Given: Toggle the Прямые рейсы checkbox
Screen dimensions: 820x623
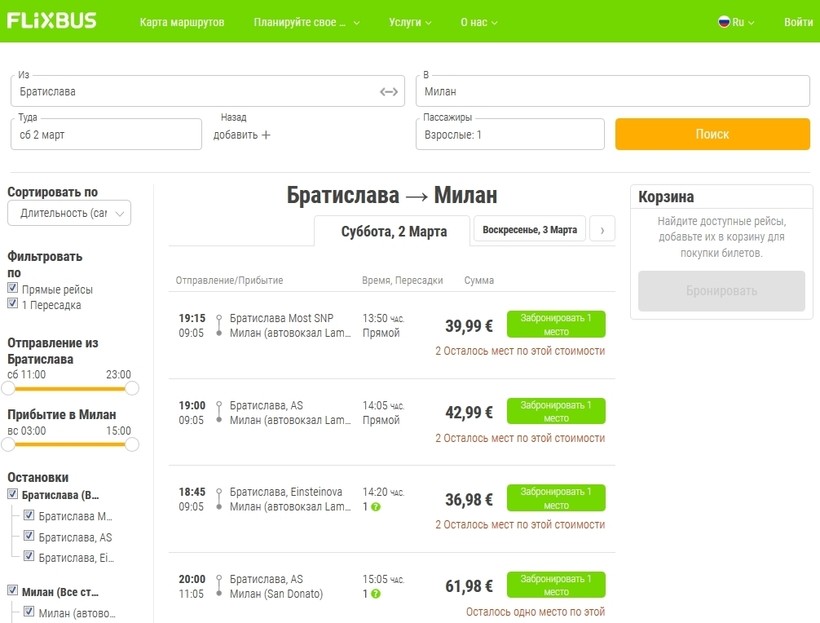Looking at the screenshot, I should (13, 289).
